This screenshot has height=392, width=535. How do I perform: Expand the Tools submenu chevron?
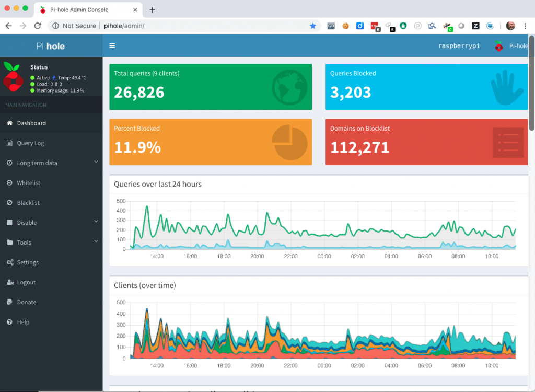pos(96,241)
